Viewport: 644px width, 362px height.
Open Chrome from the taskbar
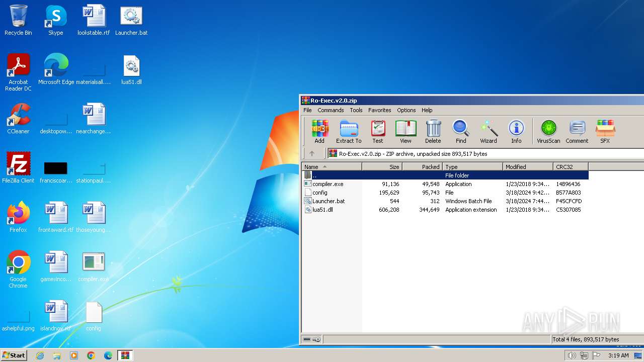[91, 355]
